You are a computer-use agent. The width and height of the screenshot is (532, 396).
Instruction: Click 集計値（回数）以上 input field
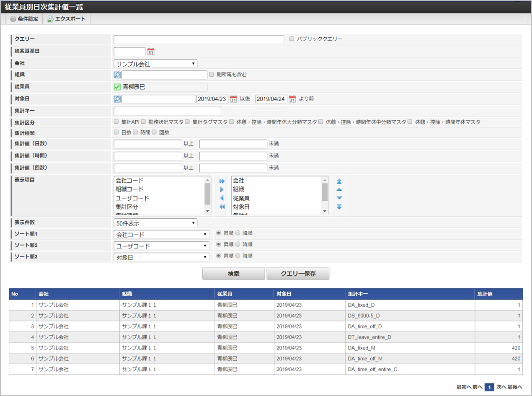tap(148, 168)
